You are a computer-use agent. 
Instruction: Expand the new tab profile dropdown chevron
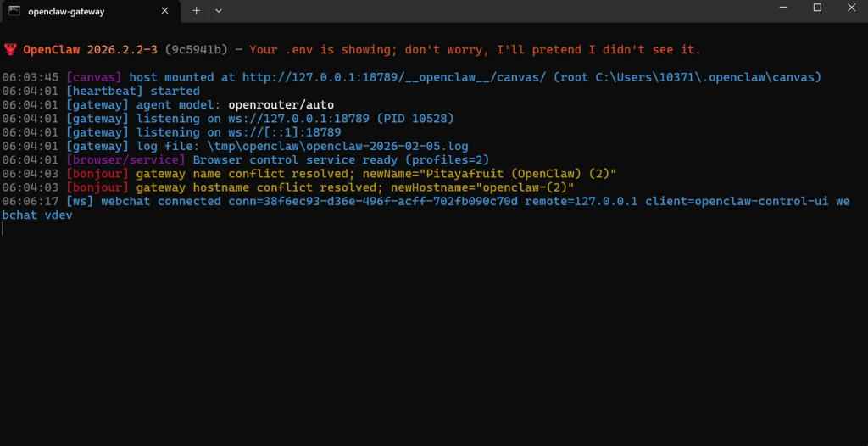coord(219,11)
